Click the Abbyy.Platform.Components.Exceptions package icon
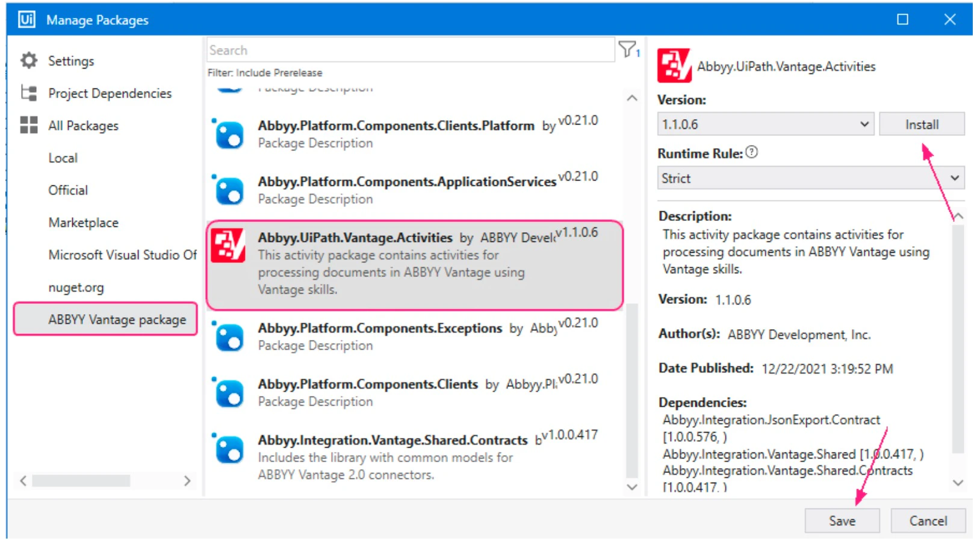 229,337
